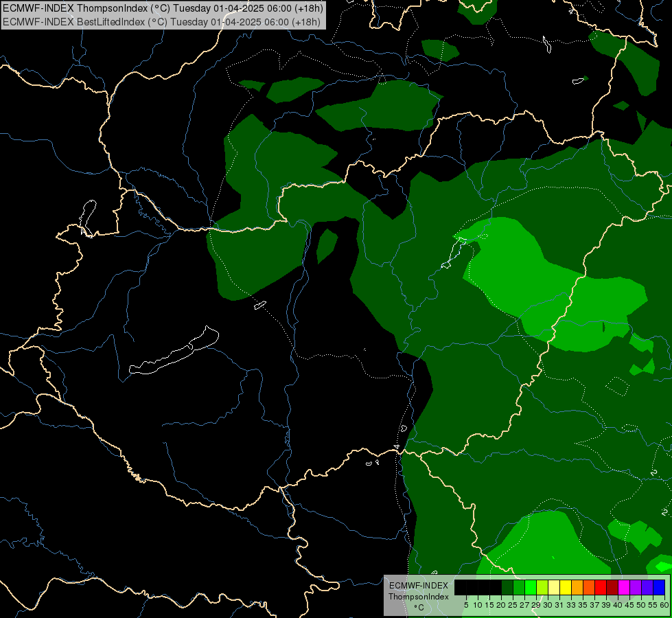Pick the magenta 40–45 legend swatch
This screenshot has width=672, height=618.
tap(624, 587)
